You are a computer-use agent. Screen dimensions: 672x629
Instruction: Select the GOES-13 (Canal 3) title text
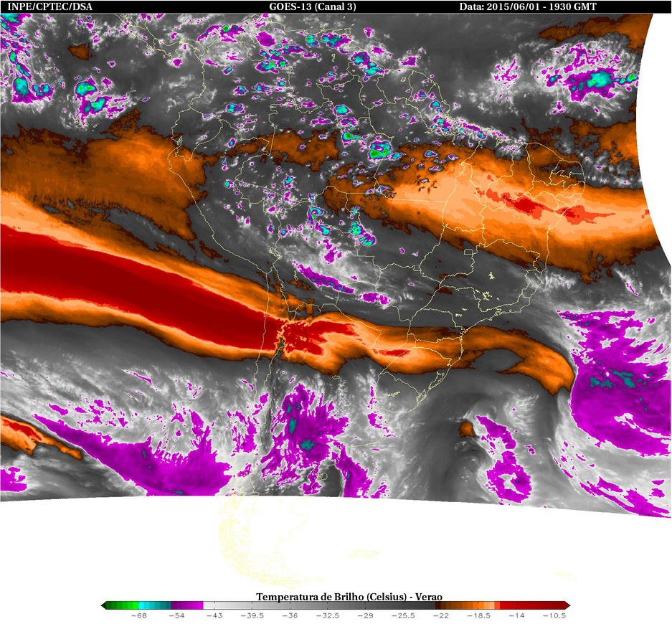point(313,6)
